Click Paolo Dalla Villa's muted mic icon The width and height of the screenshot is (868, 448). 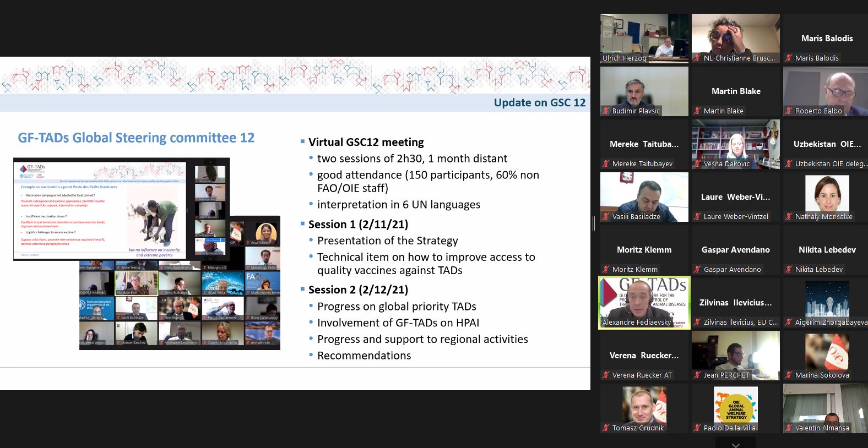click(x=697, y=428)
